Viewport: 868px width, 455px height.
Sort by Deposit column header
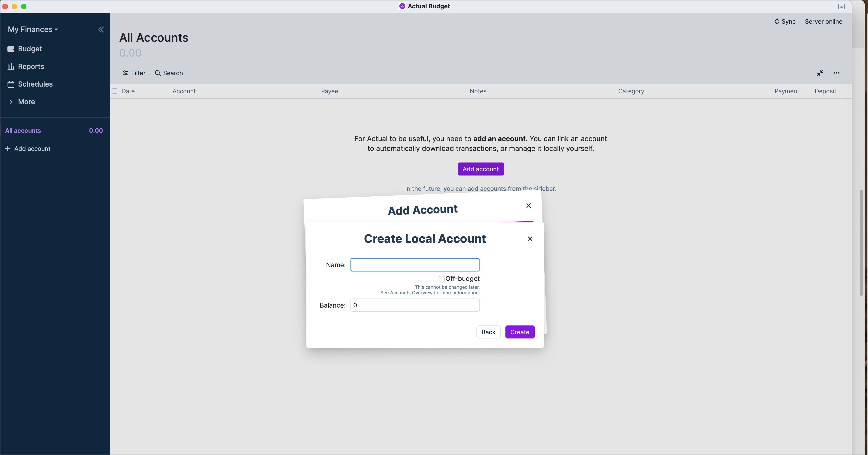coord(825,91)
